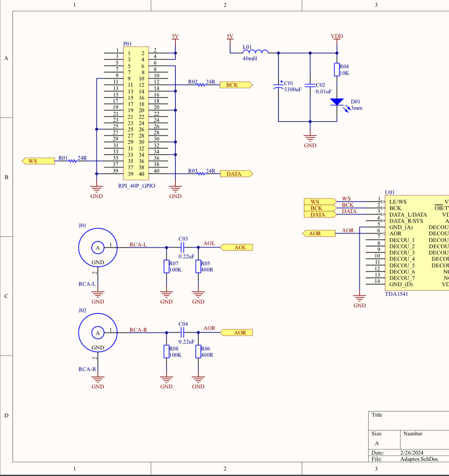Click the R02 zigzag resistor symbol
The width and height of the screenshot is (449, 476).
click(x=201, y=85)
